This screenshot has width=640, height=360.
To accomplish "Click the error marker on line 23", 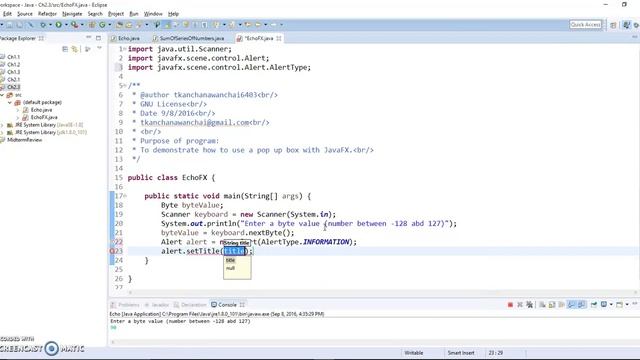I will tap(112, 251).
